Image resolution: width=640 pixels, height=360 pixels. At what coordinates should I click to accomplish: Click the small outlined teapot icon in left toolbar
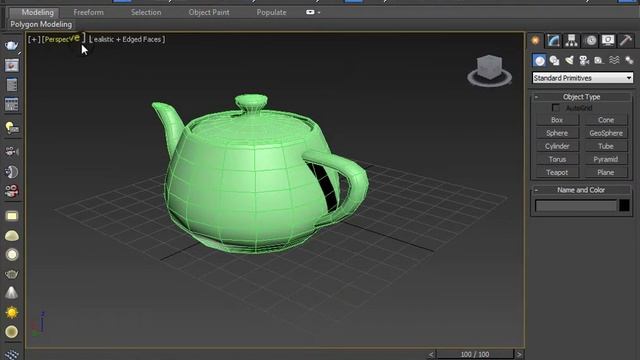point(11,274)
